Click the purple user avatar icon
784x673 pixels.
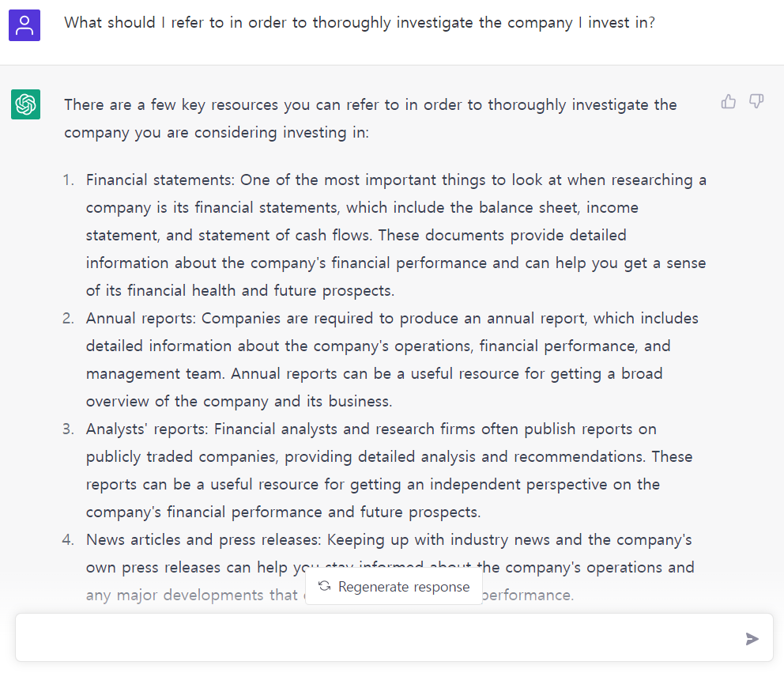(x=24, y=25)
